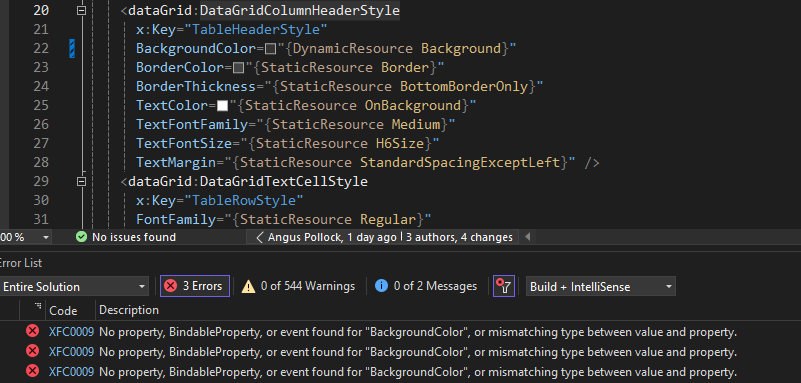The width and height of the screenshot is (801, 383).
Task: Sort by the Description column header
Action: click(129, 310)
